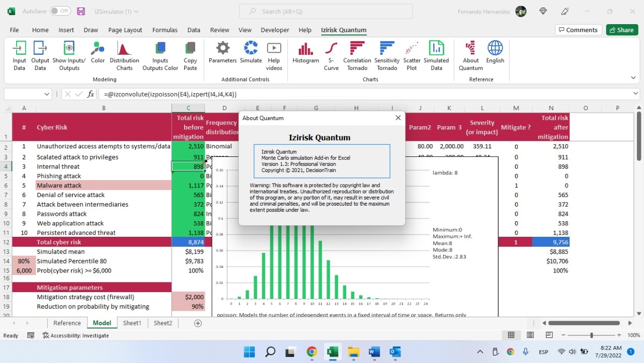Screen dimensions: 644x363
Task: Open Simulated Data in ribbon
Action: [x=436, y=49]
